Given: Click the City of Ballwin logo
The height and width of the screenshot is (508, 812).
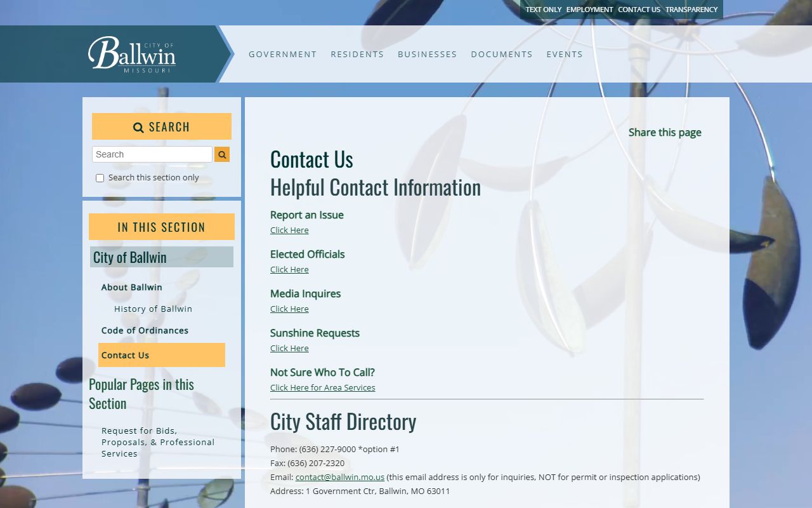Looking at the screenshot, I should (x=132, y=54).
